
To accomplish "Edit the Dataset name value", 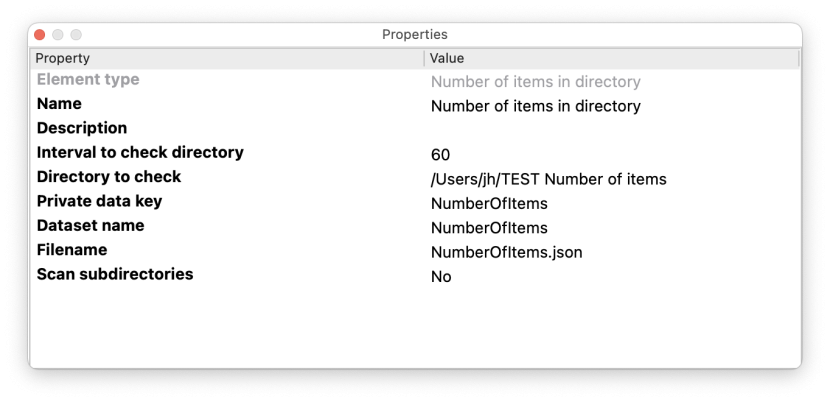I will 489,228.
